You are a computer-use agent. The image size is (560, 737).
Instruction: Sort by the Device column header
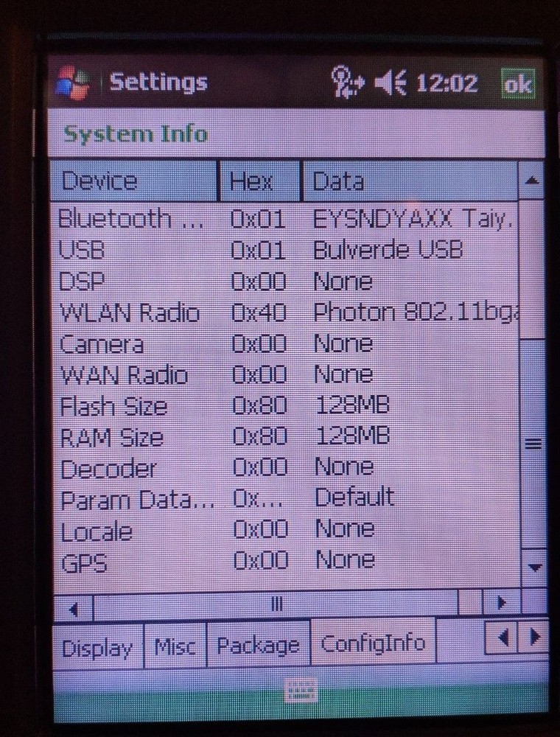tap(134, 181)
